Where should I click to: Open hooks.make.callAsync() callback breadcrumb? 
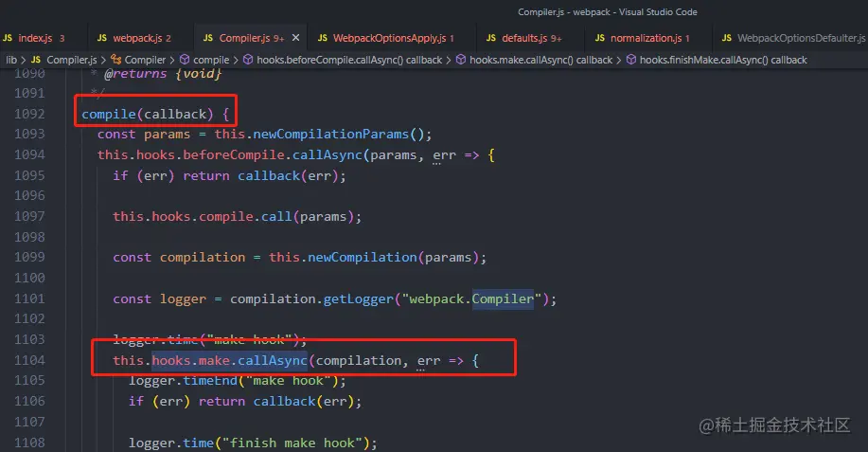(540, 60)
